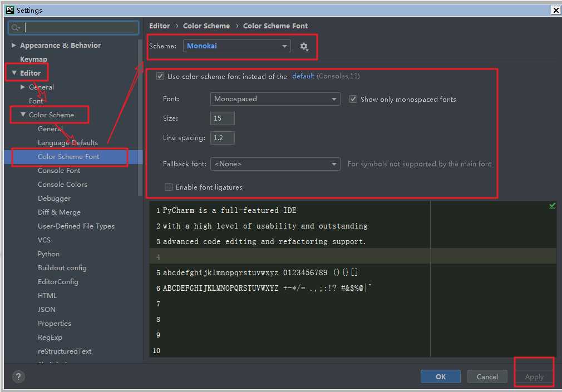Open Diff & Merge color settings
The image size is (562, 392).
click(59, 212)
